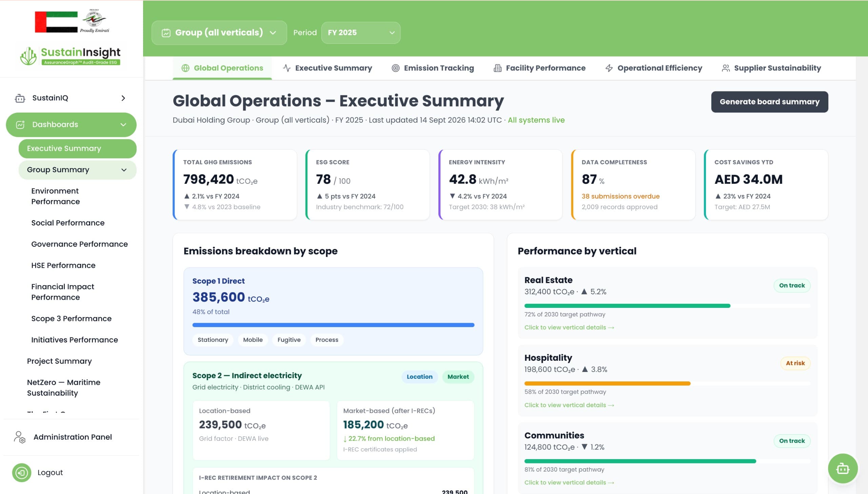Viewport: 868px width, 494px height.
Task: Open Real Estate vertical details link
Action: [569, 328]
